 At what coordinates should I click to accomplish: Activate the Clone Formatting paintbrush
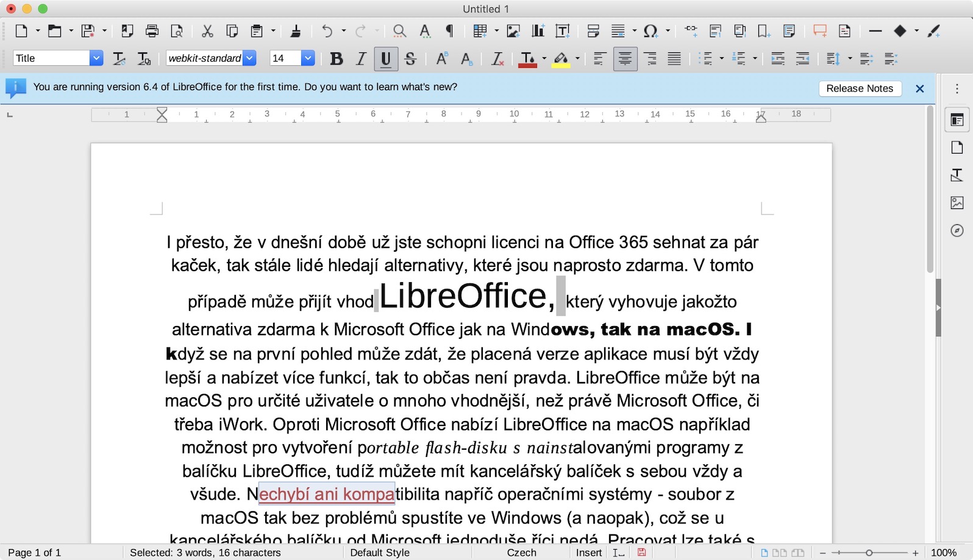[x=296, y=31]
